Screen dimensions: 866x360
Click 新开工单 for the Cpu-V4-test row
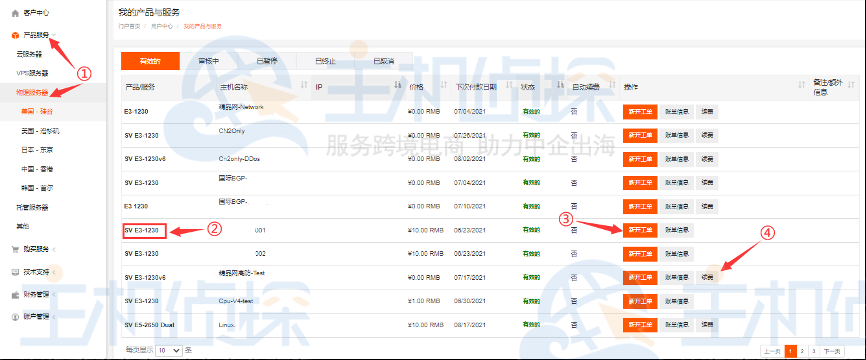tap(640, 301)
